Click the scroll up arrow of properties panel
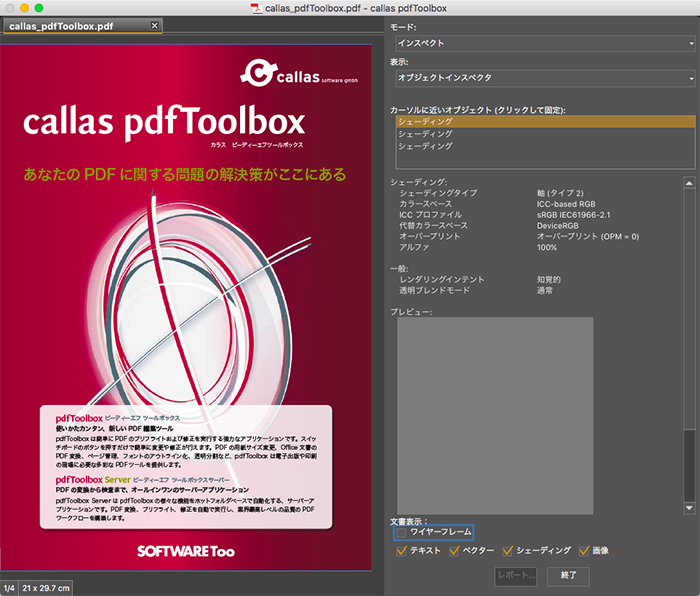 (689, 183)
